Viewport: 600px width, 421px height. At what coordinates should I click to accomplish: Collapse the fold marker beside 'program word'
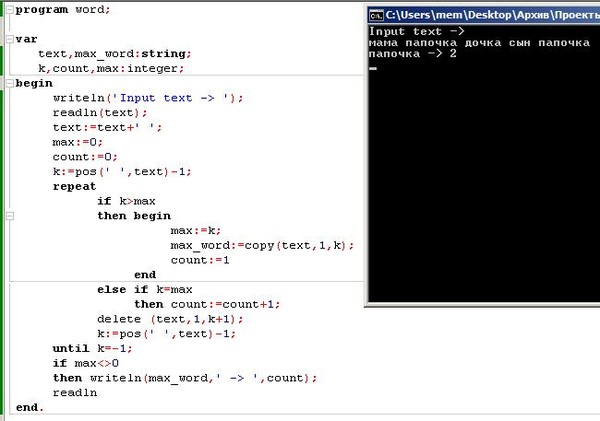tap(7, 9)
